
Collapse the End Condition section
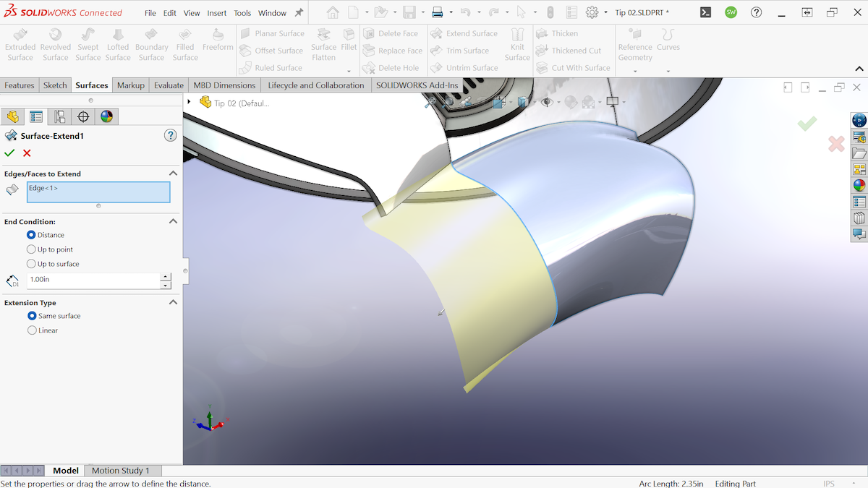click(173, 221)
